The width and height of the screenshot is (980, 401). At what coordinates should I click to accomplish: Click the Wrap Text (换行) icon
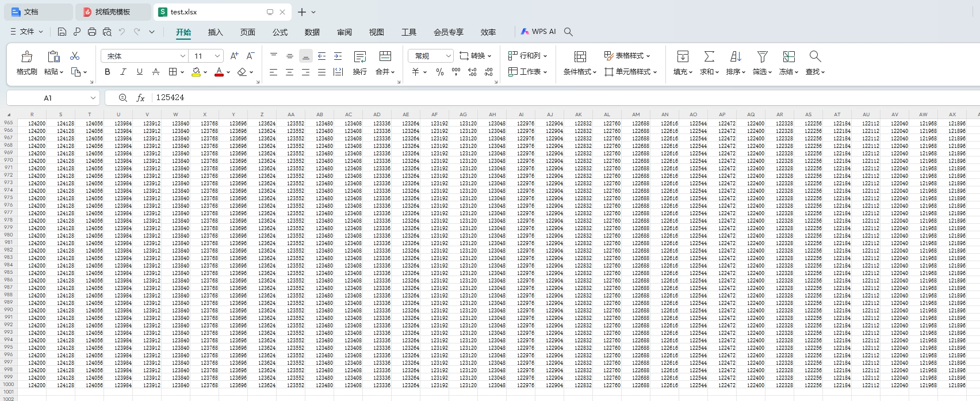point(360,56)
